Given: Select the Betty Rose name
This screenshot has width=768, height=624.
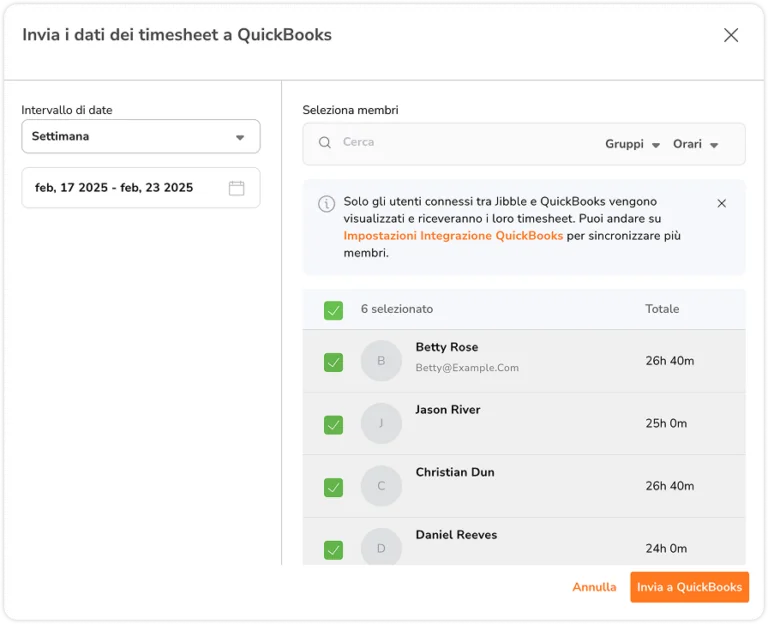Looking at the screenshot, I should pyautogui.click(x=447, y=347).
